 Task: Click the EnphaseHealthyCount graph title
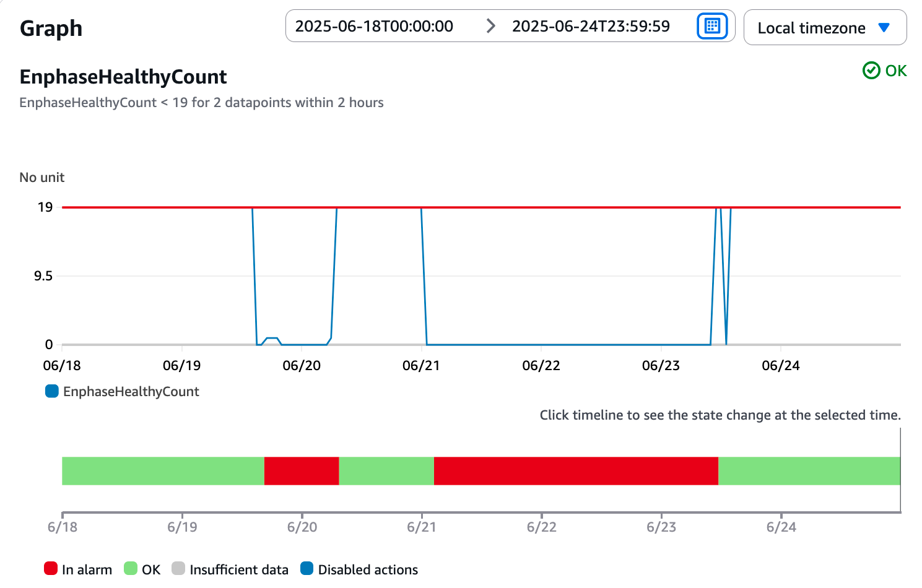123,77
